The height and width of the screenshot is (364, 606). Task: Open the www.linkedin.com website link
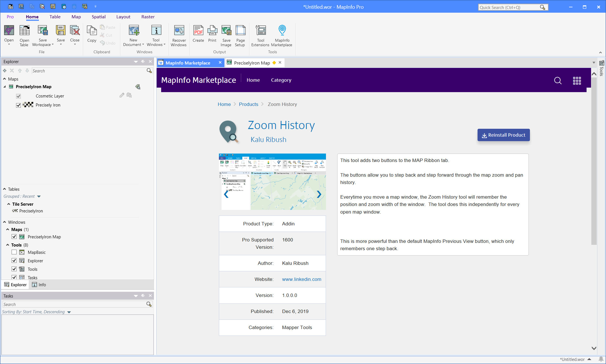(x=301, y=279)
